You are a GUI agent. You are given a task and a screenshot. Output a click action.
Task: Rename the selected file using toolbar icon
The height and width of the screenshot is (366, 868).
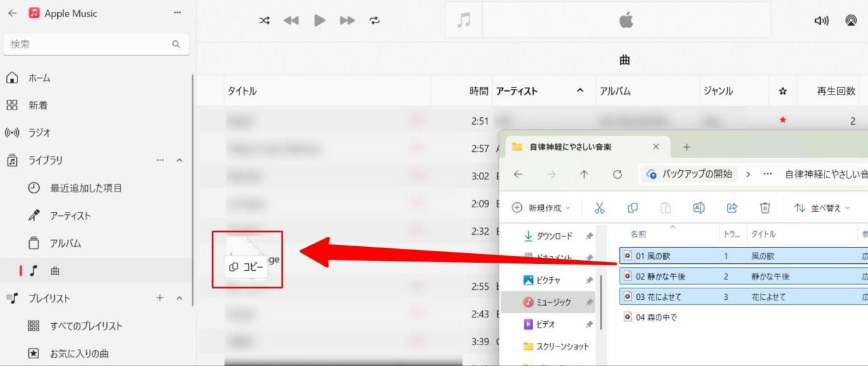coord(699,208)
